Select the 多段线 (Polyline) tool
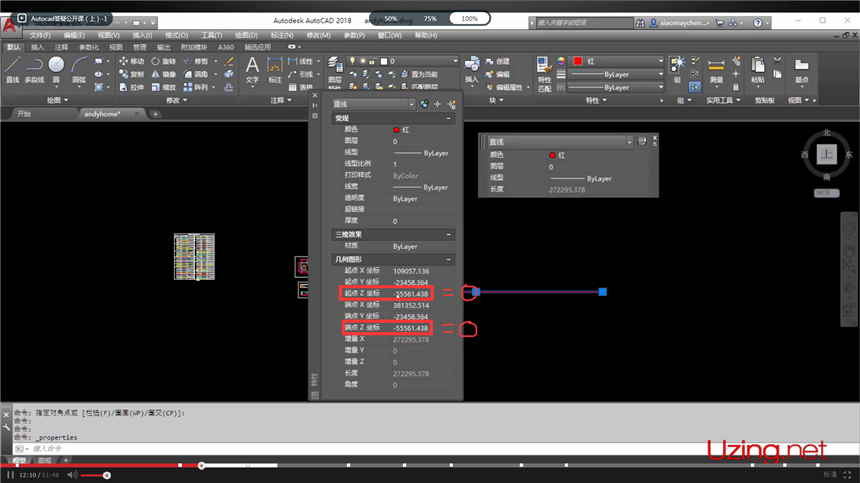Image resolution: width=860 pixels, height=483 pixels. 34,68
